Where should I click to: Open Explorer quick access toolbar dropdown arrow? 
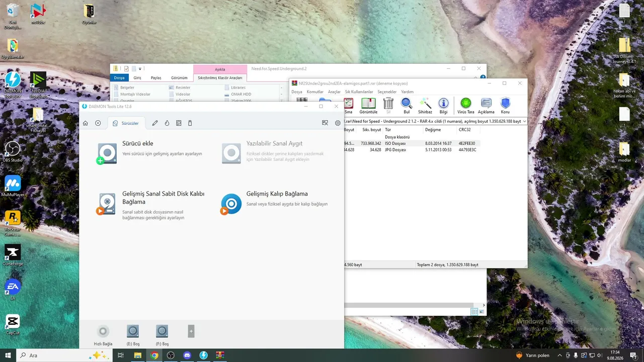click(x=140, y=69)
